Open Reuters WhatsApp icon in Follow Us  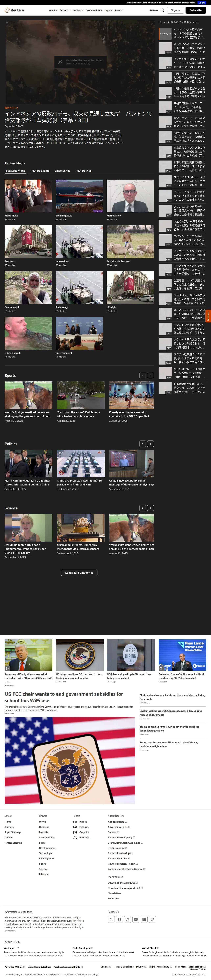pyautogui.click(x=152, y=919)
